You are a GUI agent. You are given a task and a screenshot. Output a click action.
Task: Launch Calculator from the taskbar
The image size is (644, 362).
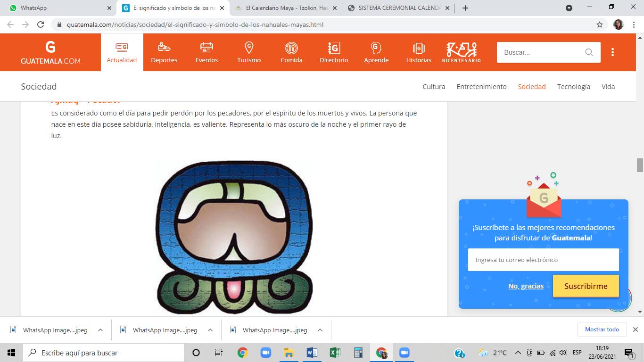tap(358, 353)
